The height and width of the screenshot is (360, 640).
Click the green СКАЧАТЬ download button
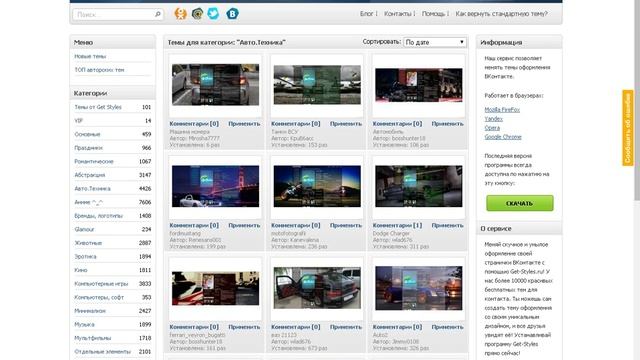[x=520, y=203]
